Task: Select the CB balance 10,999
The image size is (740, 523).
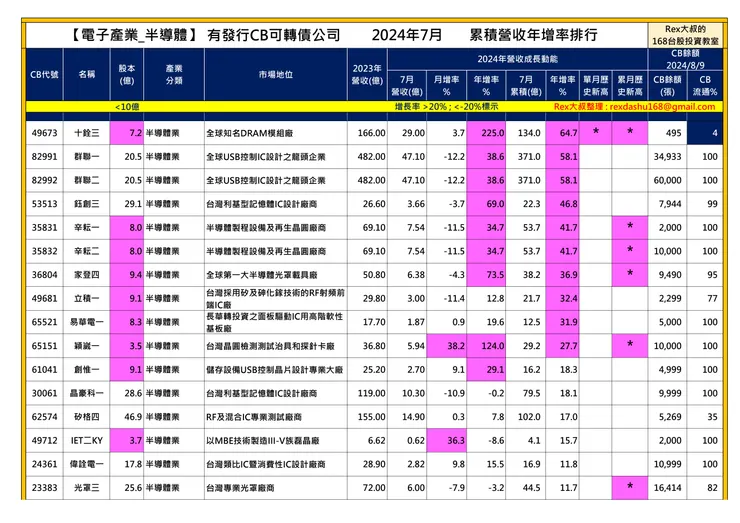Action: tap(667, 464)
